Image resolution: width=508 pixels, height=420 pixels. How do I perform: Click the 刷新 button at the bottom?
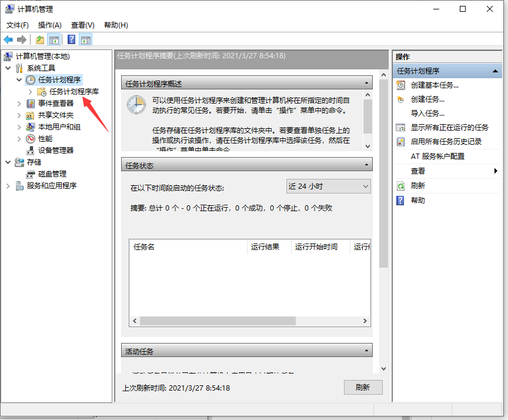click(x=363, y=387)
